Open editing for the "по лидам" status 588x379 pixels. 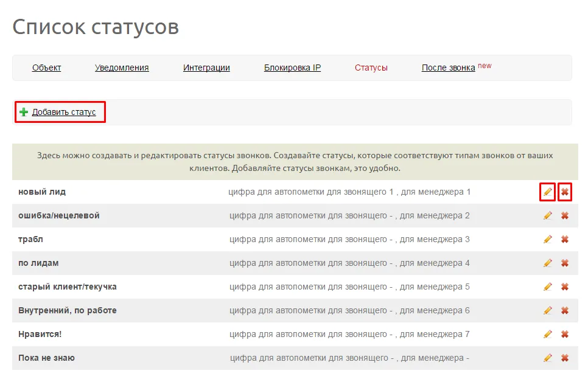click(x=547, y=263)
